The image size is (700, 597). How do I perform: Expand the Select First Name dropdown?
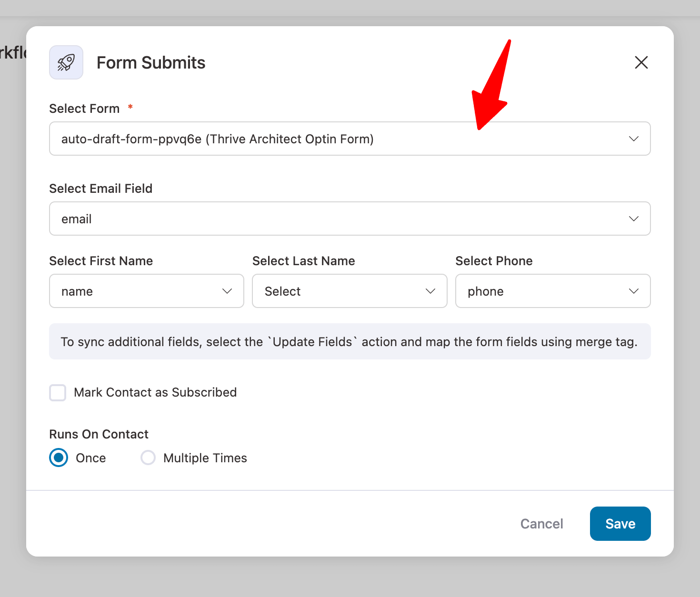click(147, 291)
